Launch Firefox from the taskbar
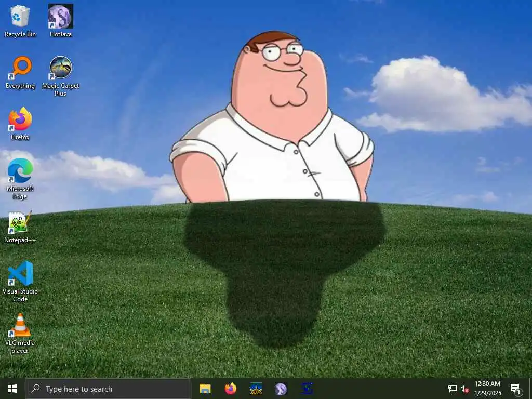The height and width of the screenshot is (399, 532). (230, 389)
